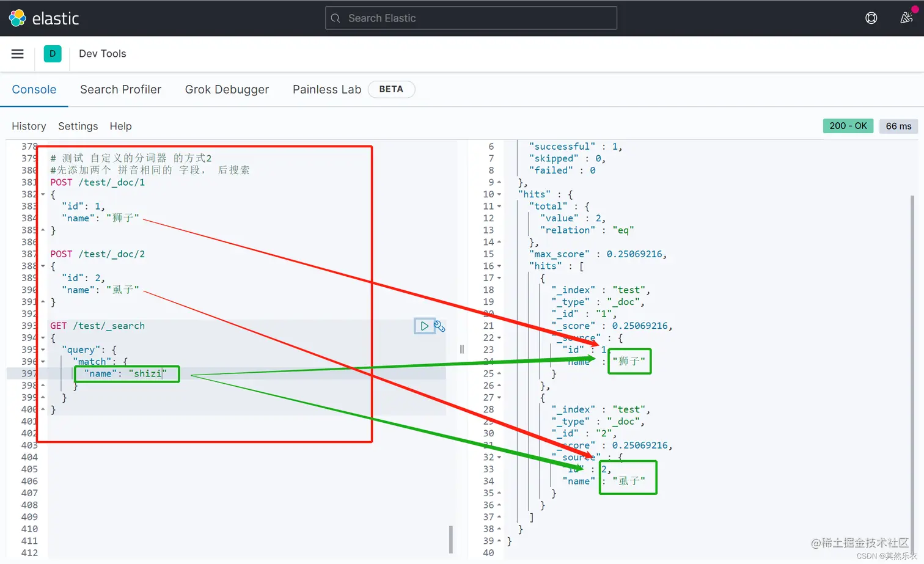The height and width of the screenshot is (564, 924).
Task: Click "failed" : 0 in output
Action: (x=562, y=170)
